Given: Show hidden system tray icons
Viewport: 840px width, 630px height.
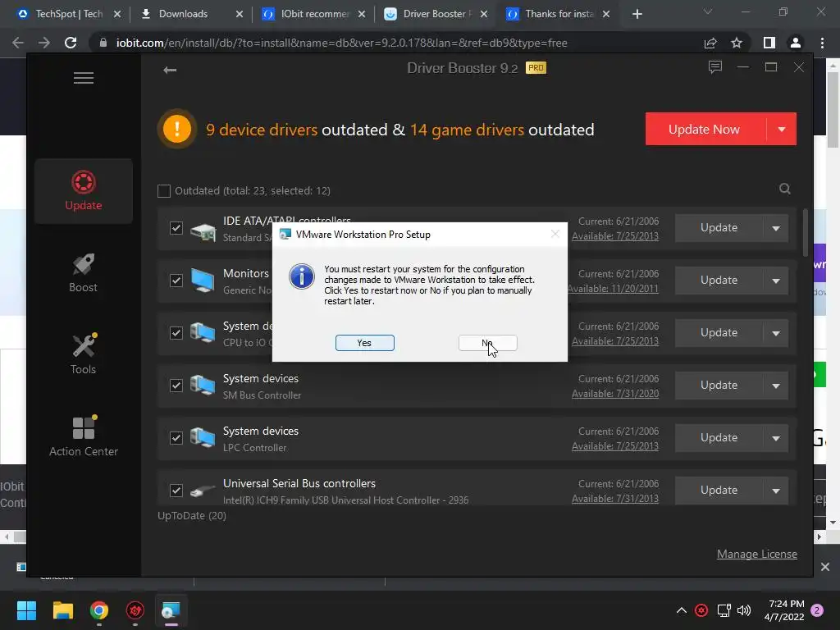Looking at the screenshot, I should 682,610.
